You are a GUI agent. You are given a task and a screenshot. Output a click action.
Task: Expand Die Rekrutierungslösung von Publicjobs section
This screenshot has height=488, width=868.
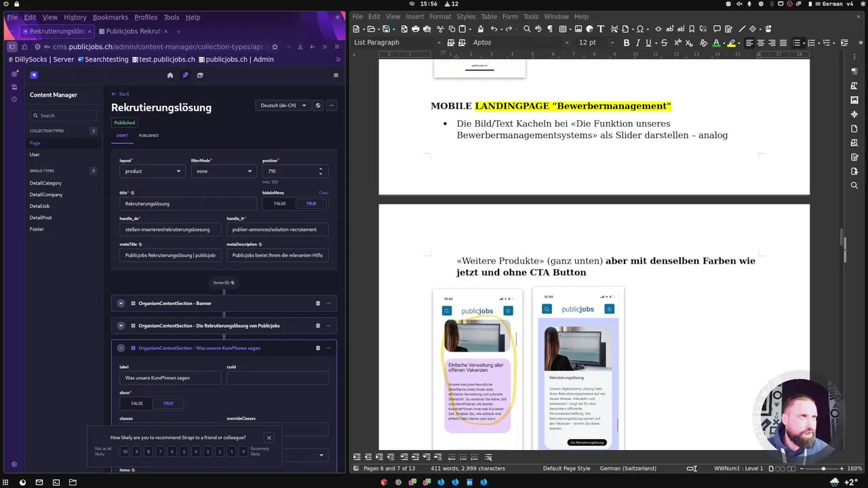point(121,326)
